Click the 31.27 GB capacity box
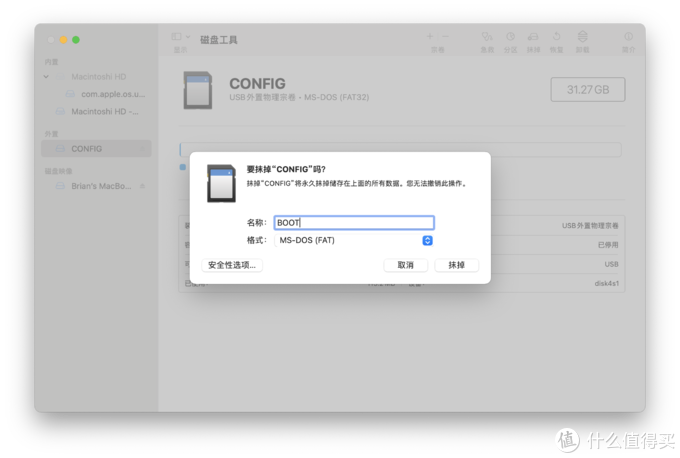The image size is (680, 458). click(588, 90)
